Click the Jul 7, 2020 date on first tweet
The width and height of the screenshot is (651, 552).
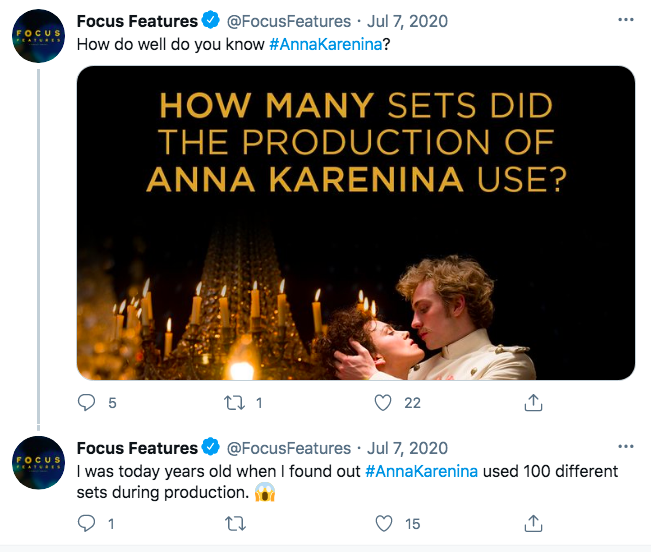pyautogui.click(x=411, y=21)
